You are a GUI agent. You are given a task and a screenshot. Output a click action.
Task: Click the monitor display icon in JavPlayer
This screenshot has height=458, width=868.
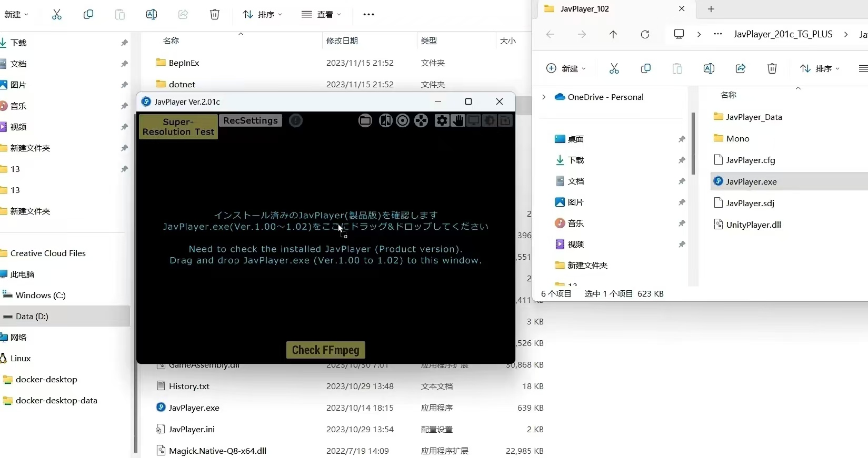point(474,121)
